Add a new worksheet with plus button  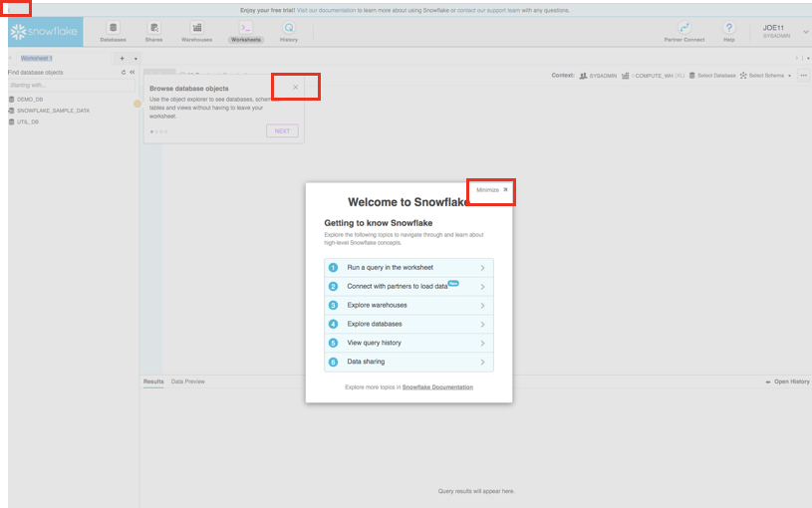pos(122,59)
